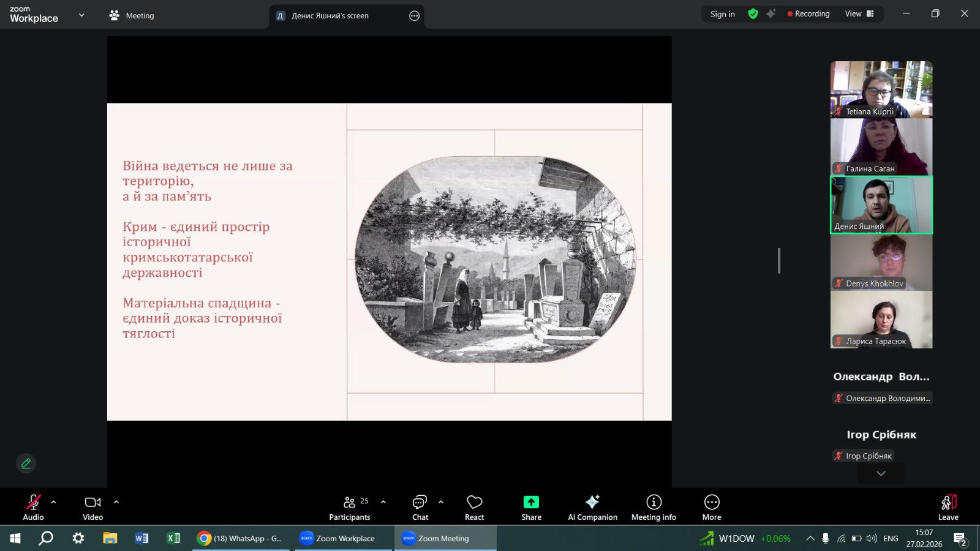The height and width of the screenshot is (551, 980).
Task: Leave the meeting
Action: pyautogui.click(x=948, y=507)
